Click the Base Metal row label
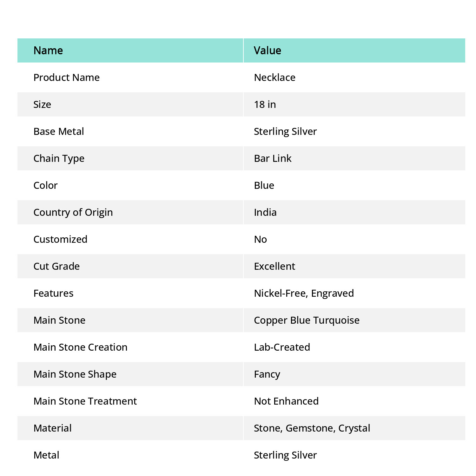Image resolution: width=476 pixels, height=476 pixels. click(x=59, y=131)
